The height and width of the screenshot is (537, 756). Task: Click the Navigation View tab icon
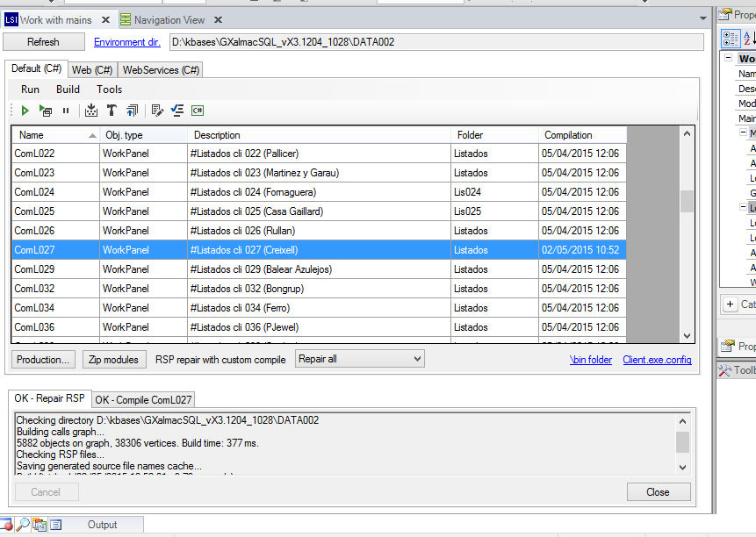(126, 20)
